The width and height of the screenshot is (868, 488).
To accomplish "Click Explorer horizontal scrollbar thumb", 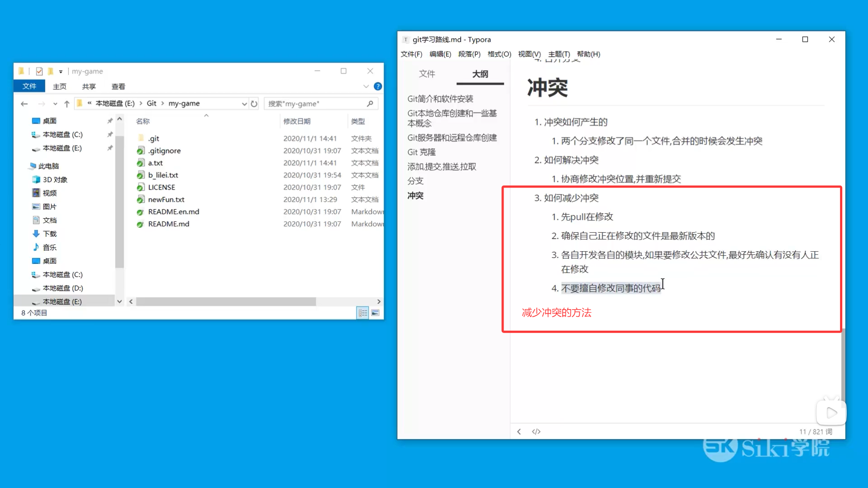I will point(226,301).
